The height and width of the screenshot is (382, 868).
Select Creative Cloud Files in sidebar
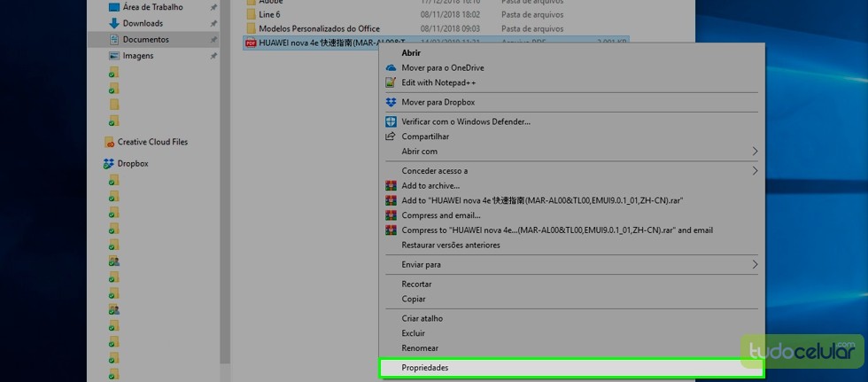pos(152,142)
